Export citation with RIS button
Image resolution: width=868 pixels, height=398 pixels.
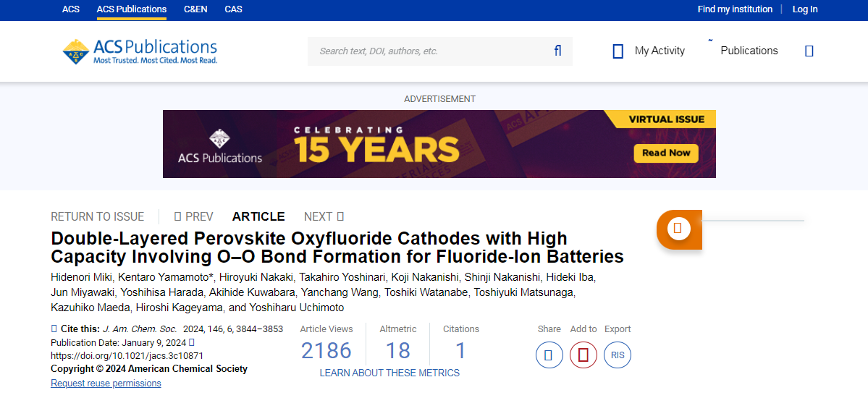[617, 355]
